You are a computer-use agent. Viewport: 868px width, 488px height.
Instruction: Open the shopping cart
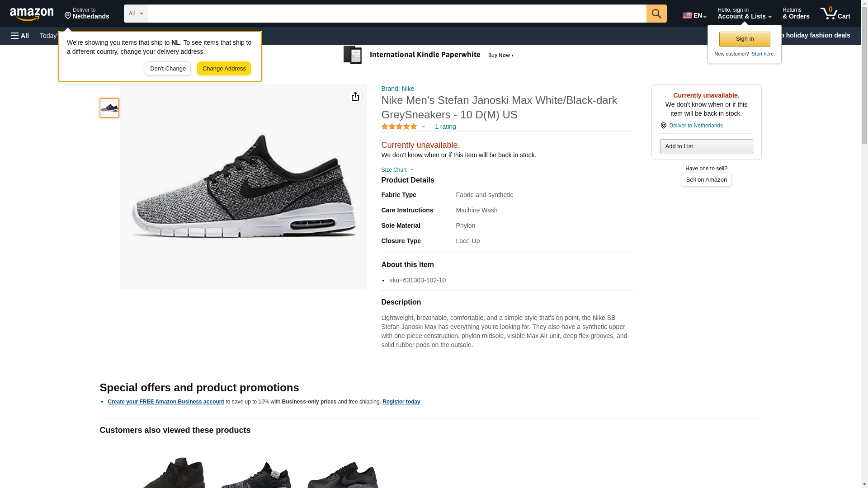835,14
